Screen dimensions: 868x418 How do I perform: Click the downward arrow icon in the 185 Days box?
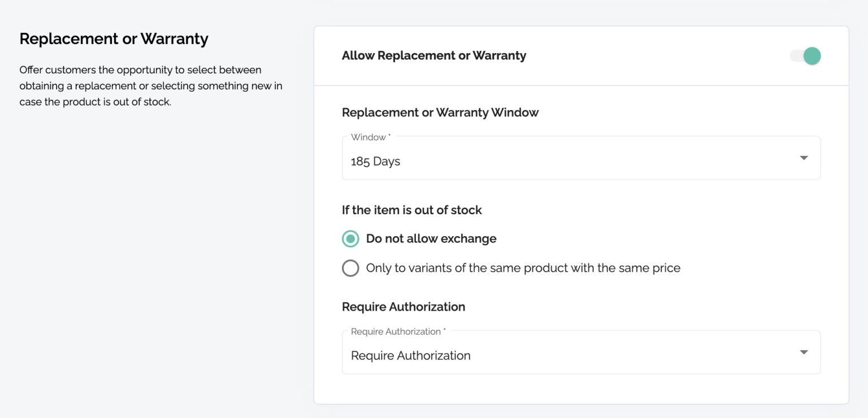[x=804, y=158]
